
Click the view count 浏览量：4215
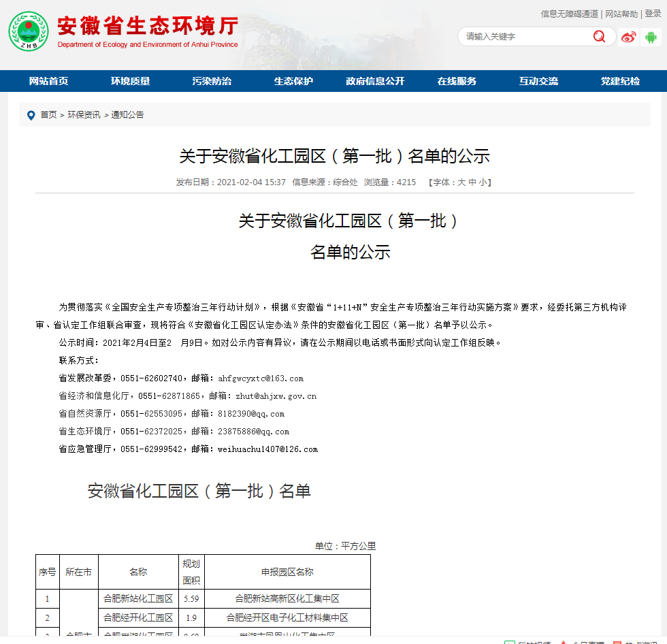pyautogui.click(x=390, y=182)
